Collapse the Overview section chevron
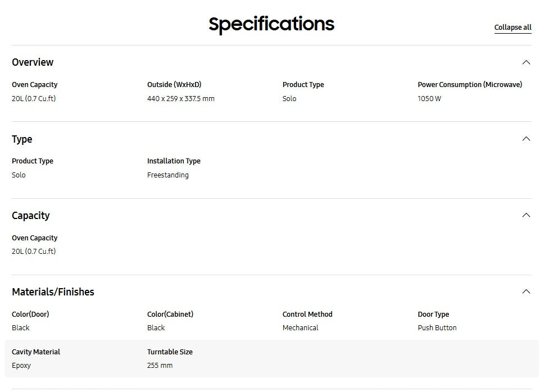 coord(526,62)
